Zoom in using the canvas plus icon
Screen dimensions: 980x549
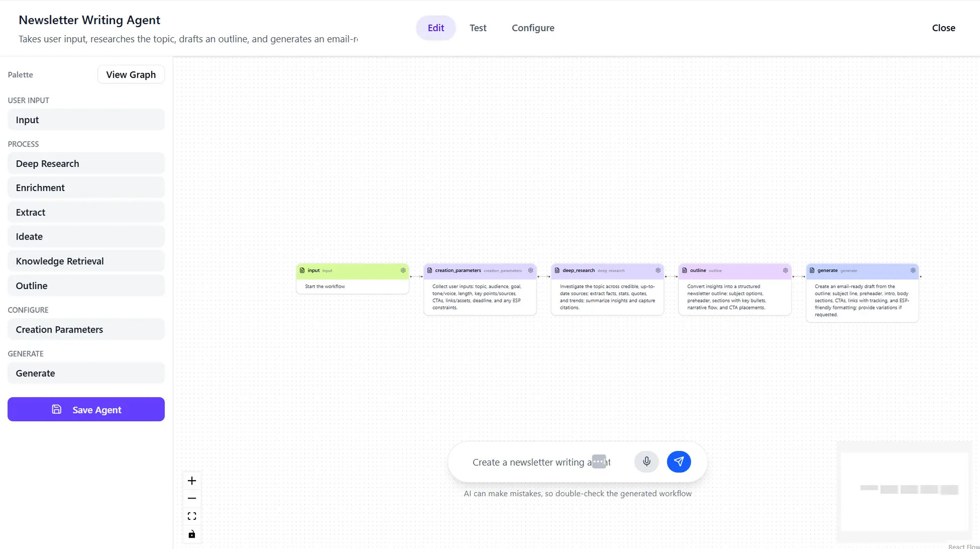click(x=192, y=480)
